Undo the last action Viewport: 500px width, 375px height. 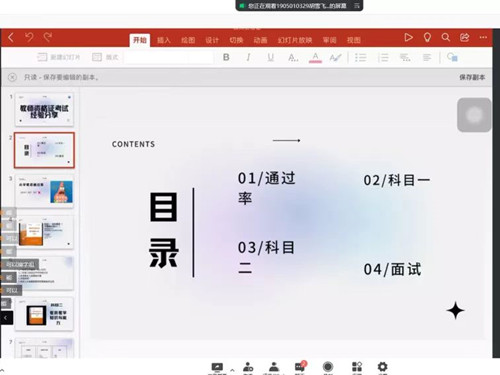click(29, 37)
